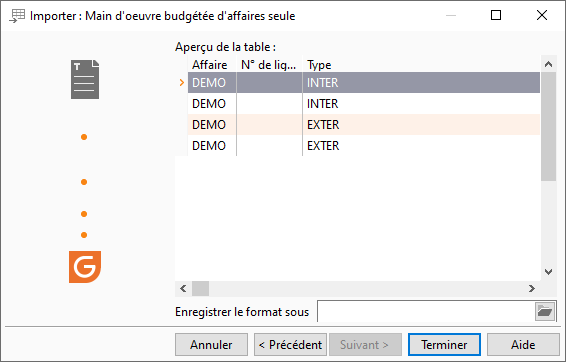Open help with the Aide button

point(523,345)
